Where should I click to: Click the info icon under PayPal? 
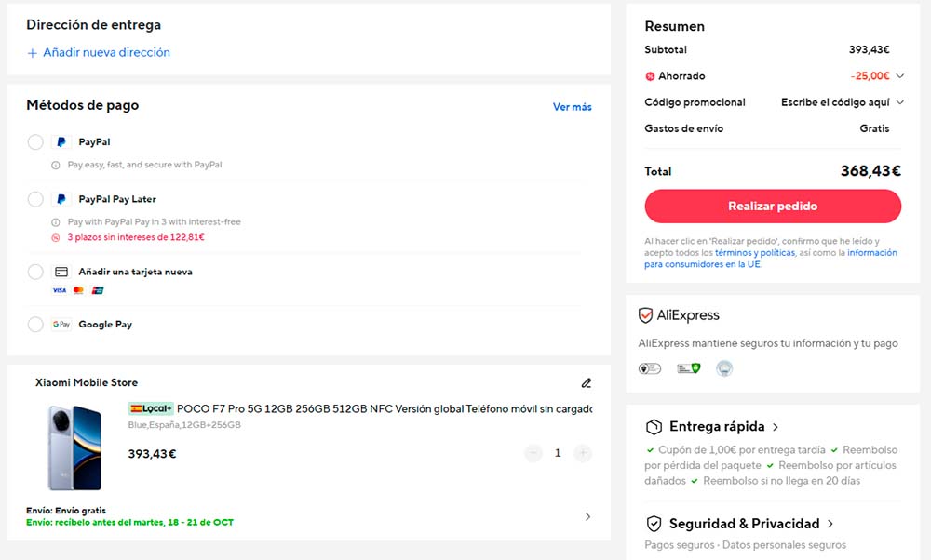[56, 165]
